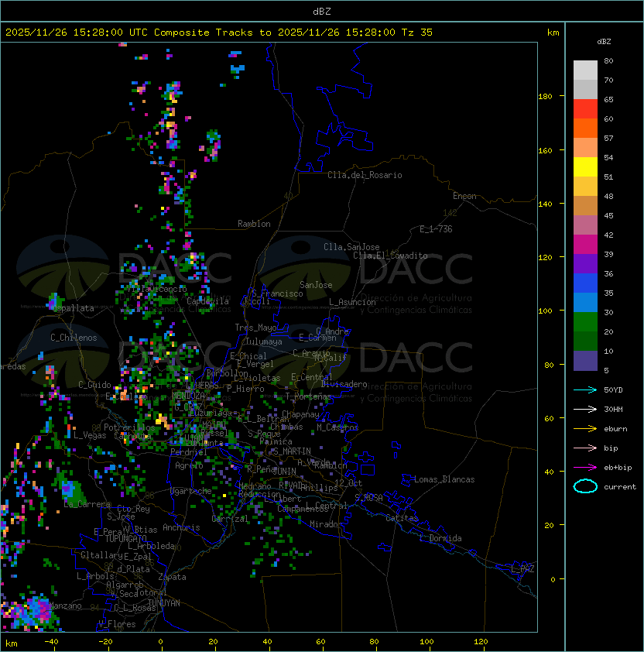644x652 pixels.
Task: Select the slate-violet 5-10 dBZ swatch
Action: pos(585,361)
